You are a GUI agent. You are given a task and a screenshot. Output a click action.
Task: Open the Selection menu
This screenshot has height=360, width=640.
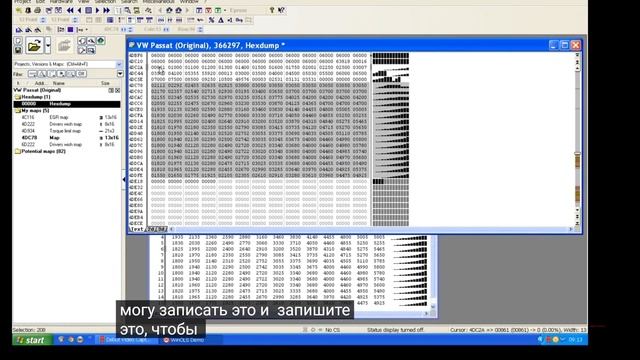pyautogui.click(x=105, y=2)
